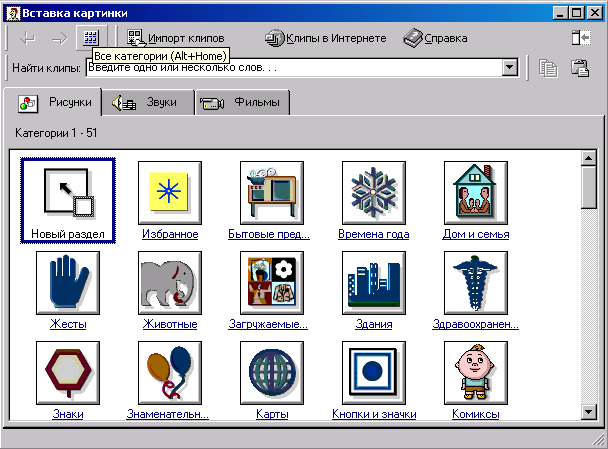The width and height of the screenshot is (608, 449).
Task: Click the Paste icon beside search field
Action: (580, 68)
